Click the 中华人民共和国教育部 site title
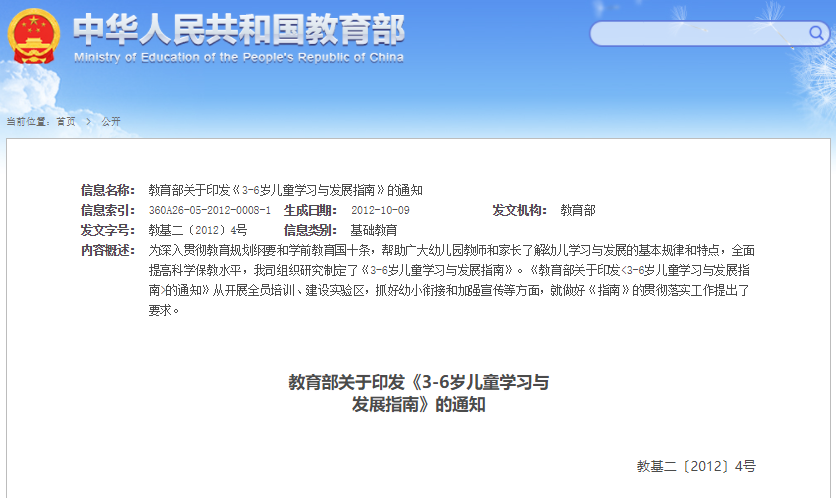Screen dimensions: 836x498 click(x=239, y=30)
